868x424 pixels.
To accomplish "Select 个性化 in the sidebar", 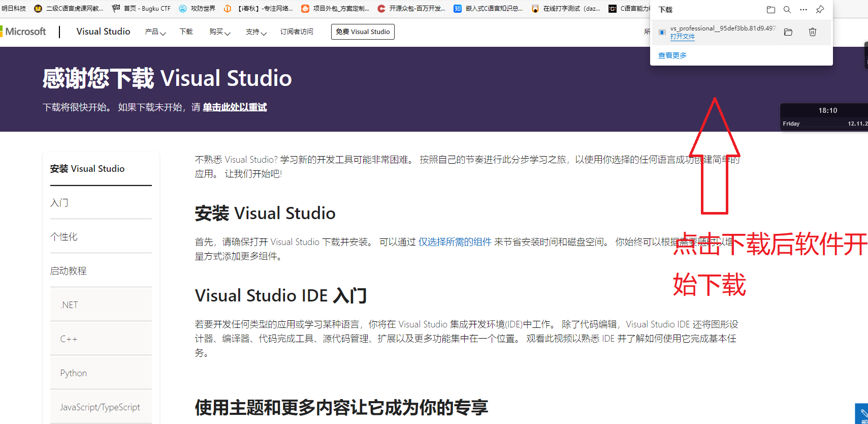I will 64,236.
